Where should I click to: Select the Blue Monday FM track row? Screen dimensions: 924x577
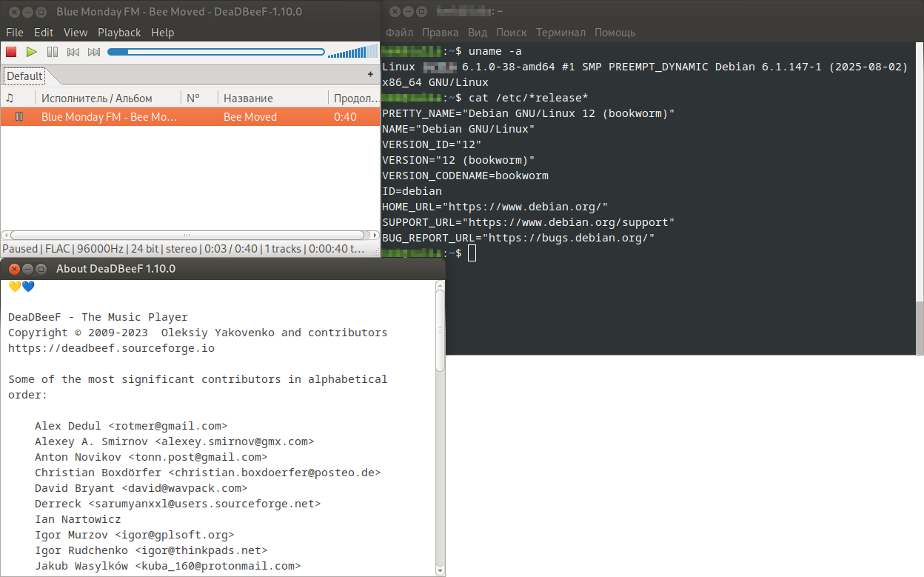pos(190,117)
